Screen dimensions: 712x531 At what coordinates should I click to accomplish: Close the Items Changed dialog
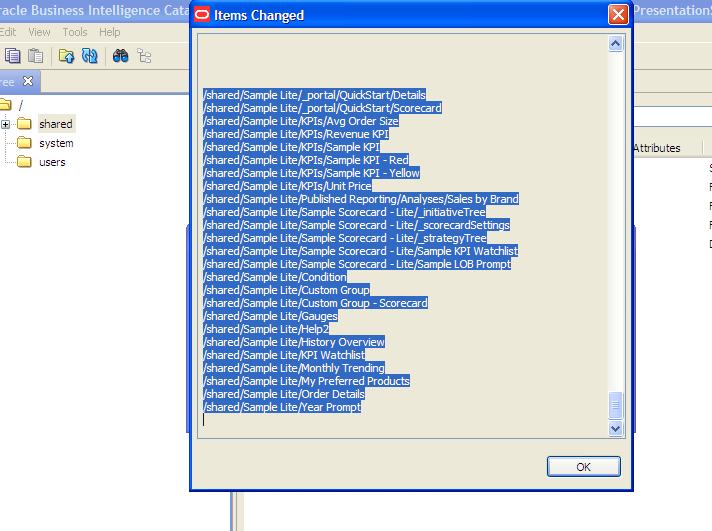[x=618, y=15]
